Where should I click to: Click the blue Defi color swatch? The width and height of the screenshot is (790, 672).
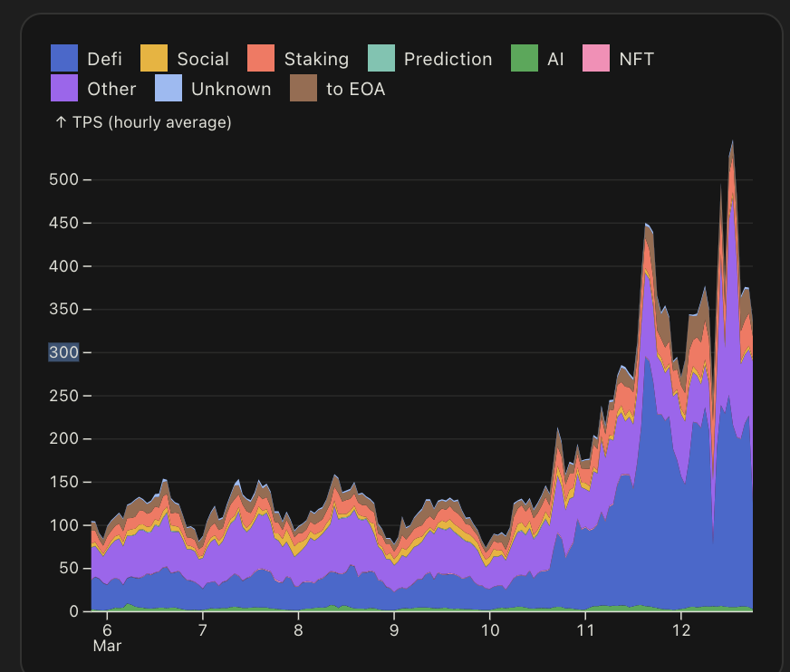[x=63, y=58]
